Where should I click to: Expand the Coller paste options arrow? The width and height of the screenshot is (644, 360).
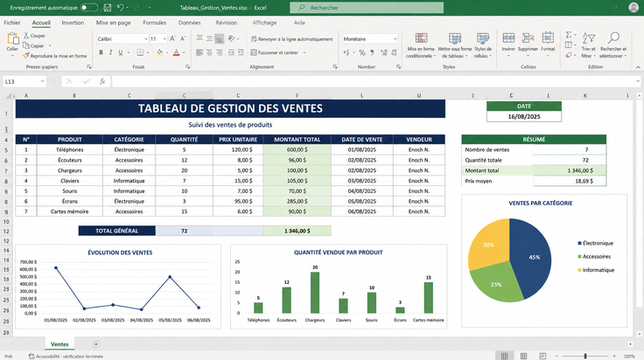(12, 56)
